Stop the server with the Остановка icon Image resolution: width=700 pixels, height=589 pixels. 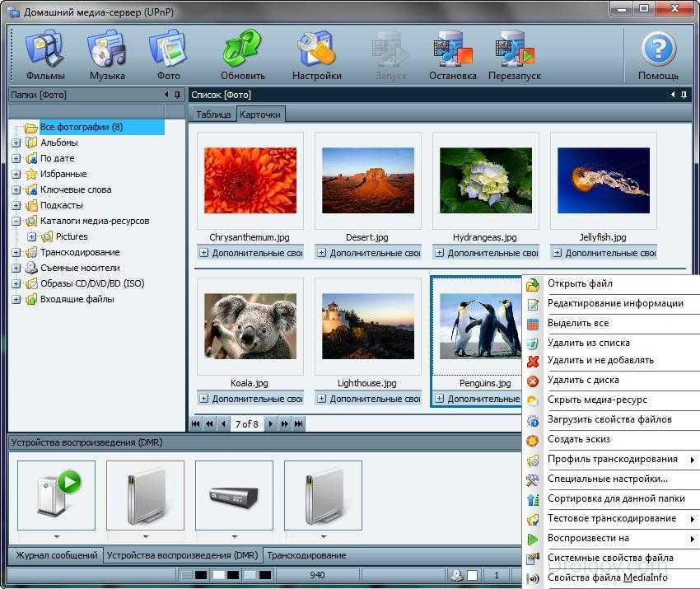click(x=452, y=55)
